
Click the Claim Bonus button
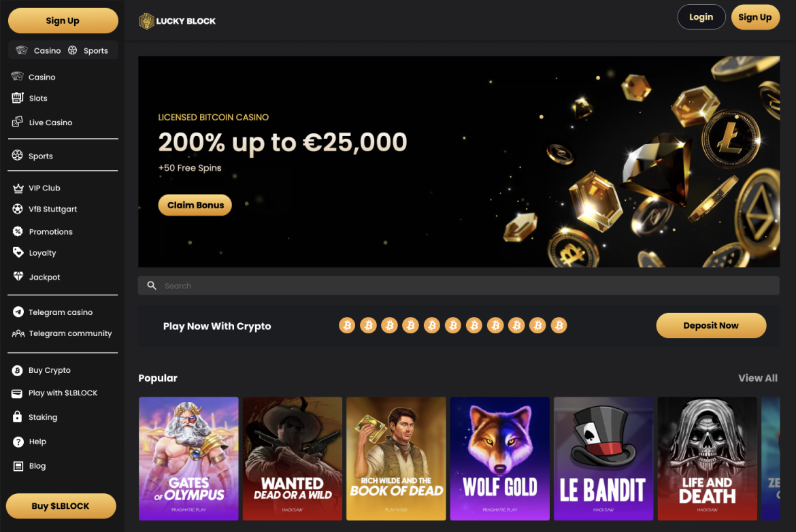[x=195, y=205]
